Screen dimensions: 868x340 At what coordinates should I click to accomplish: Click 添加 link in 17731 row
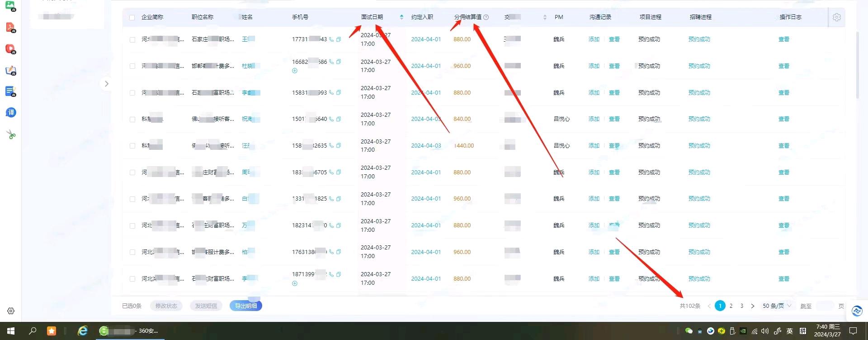(x=594, y=39)
